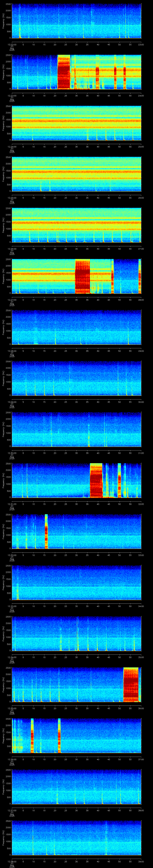Click the wide red burst in 12:23 panel
The height and width of the screenshot is (868, 153).
(64, 72)
